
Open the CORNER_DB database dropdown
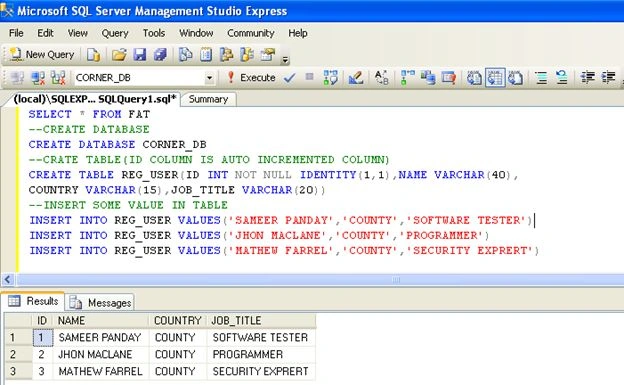pyautogui.click(x=209, y=78)
